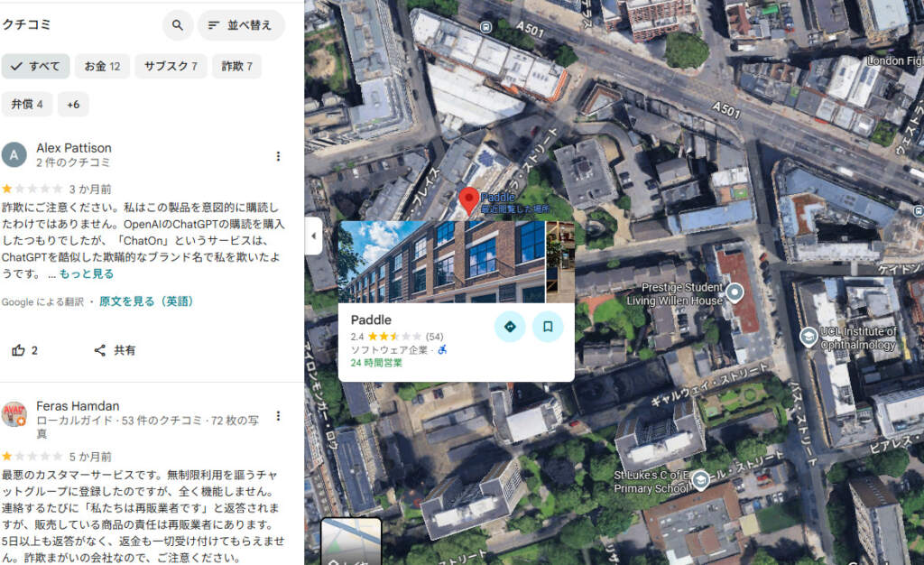Click the bus stop icon near A501
The image size is (924, 565).
[485, 27]
